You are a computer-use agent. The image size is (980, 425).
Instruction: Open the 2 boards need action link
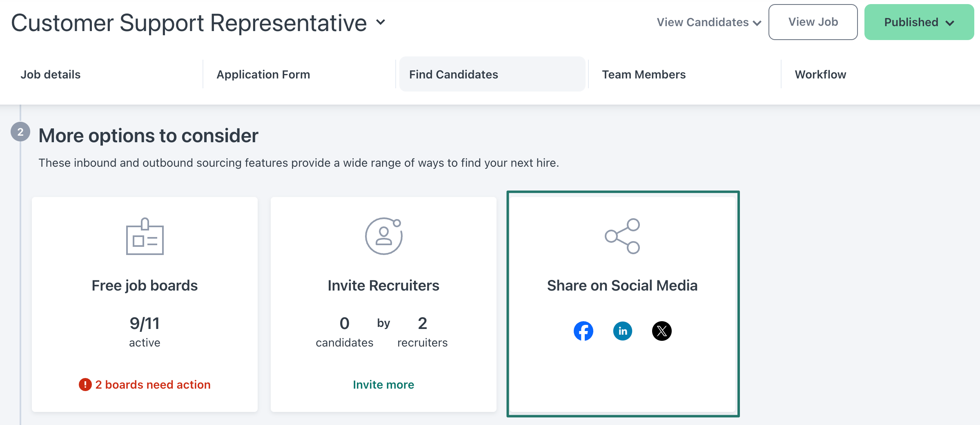[x=153, y=385]
